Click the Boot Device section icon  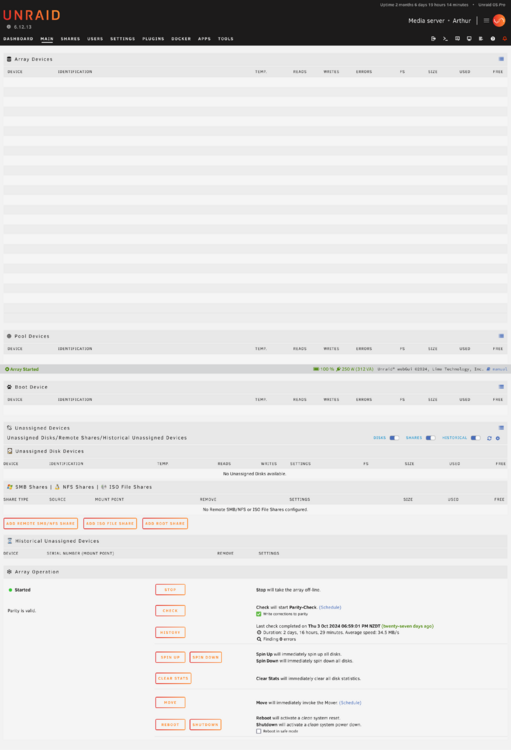[x=9, y=387]
